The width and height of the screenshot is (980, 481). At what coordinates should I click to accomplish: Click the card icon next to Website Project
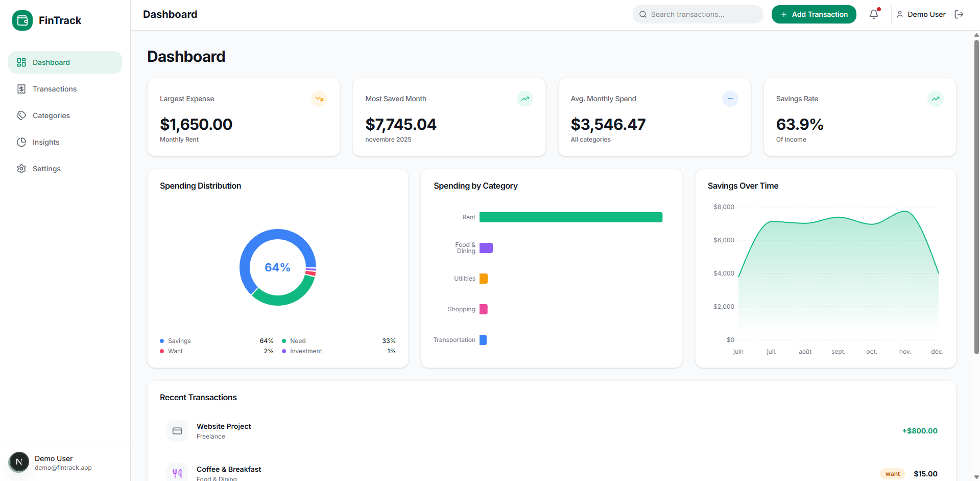click(x=177, y=430)
